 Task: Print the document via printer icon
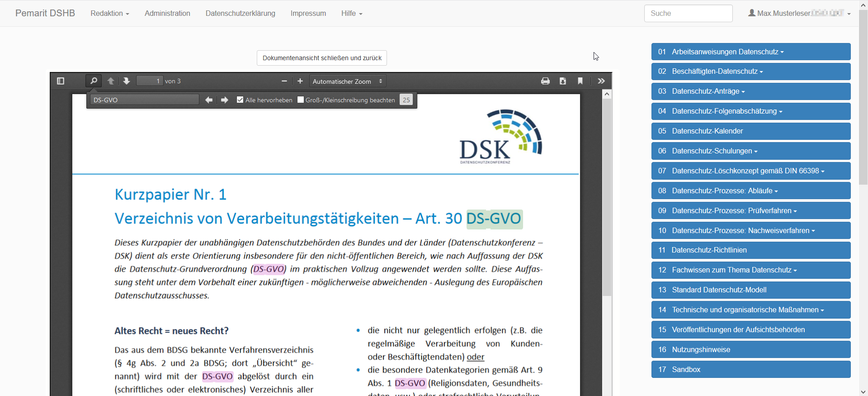(x=545, y=81)
